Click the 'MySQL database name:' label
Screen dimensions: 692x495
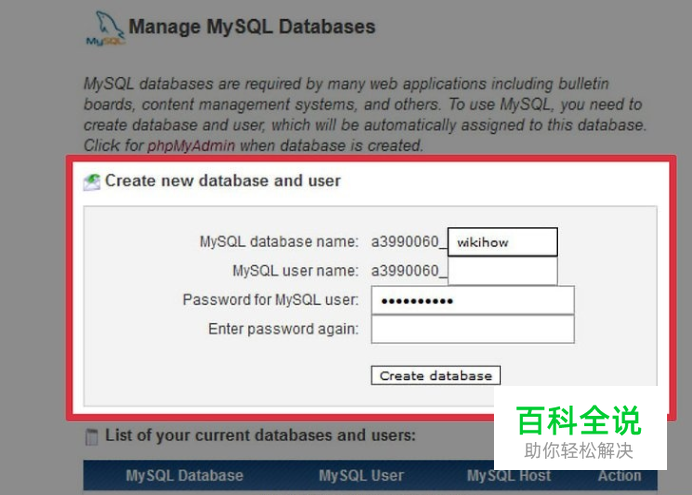point(279,242)
